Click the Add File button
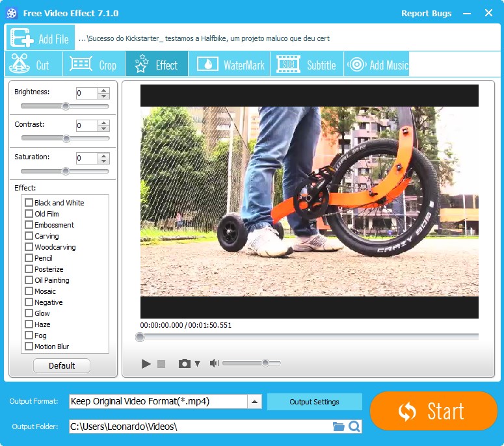This screenshot has width=504, height=446. click(40, 38)
